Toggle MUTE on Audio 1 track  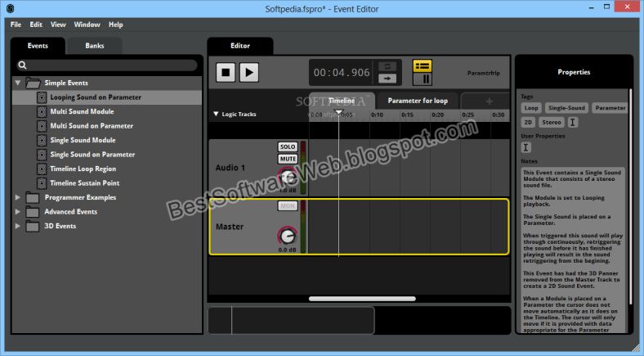point(288,159)
